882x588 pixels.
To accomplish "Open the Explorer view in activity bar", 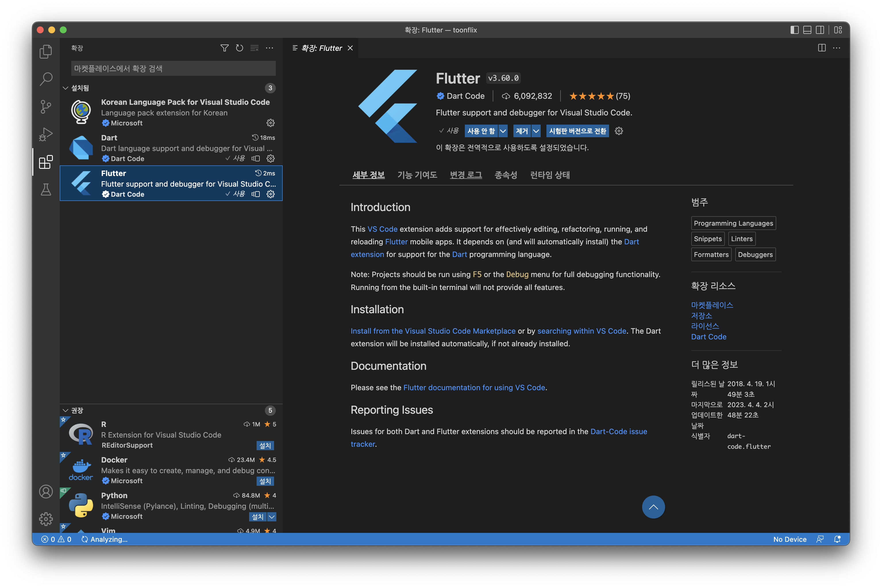I will [46, 51].
